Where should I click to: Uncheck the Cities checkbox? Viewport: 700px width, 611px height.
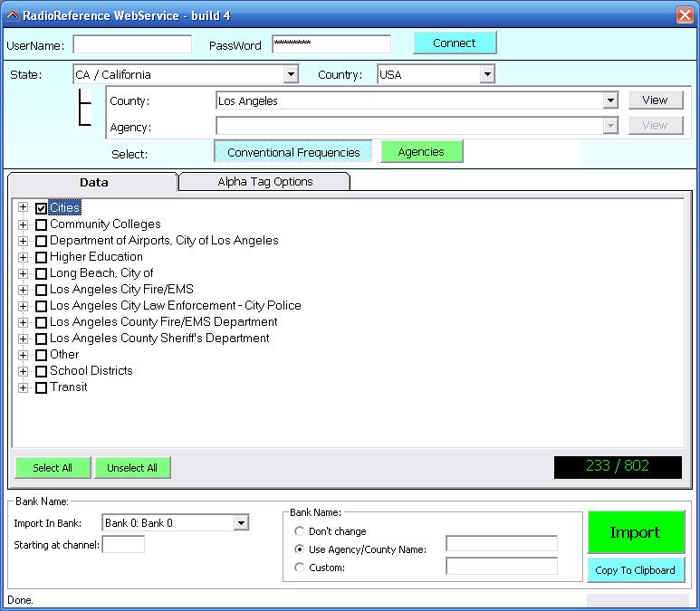[x=41, y=208]
